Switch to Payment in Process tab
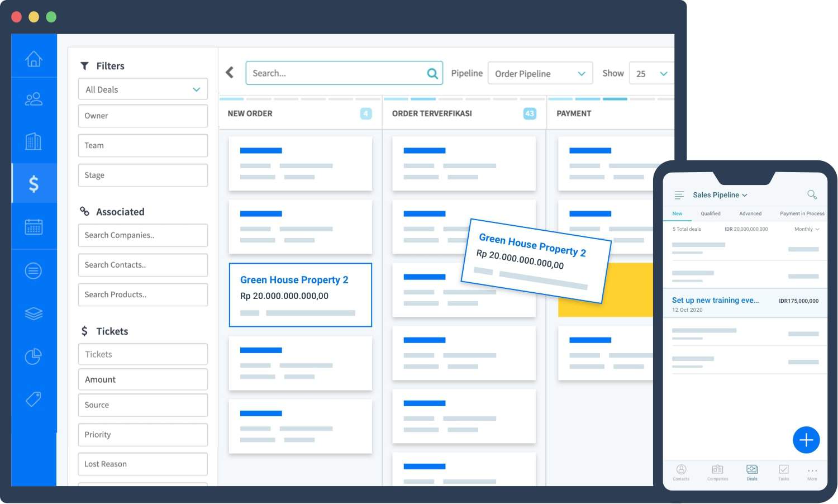838x504 pixels. coord(802,213)
